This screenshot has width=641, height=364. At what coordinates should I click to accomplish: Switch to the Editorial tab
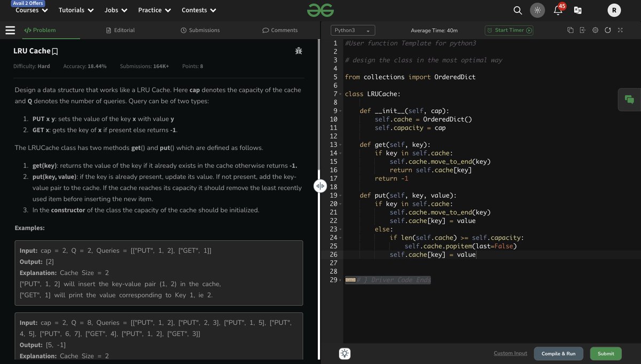pyautogui.click(x=120, y=30)
